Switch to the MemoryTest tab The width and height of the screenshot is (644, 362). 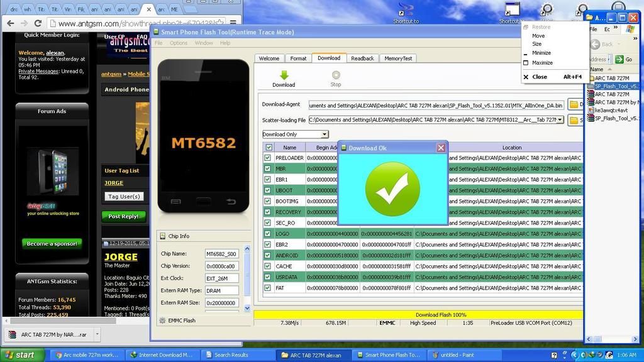pyautogui.click(x=398, y=58)
